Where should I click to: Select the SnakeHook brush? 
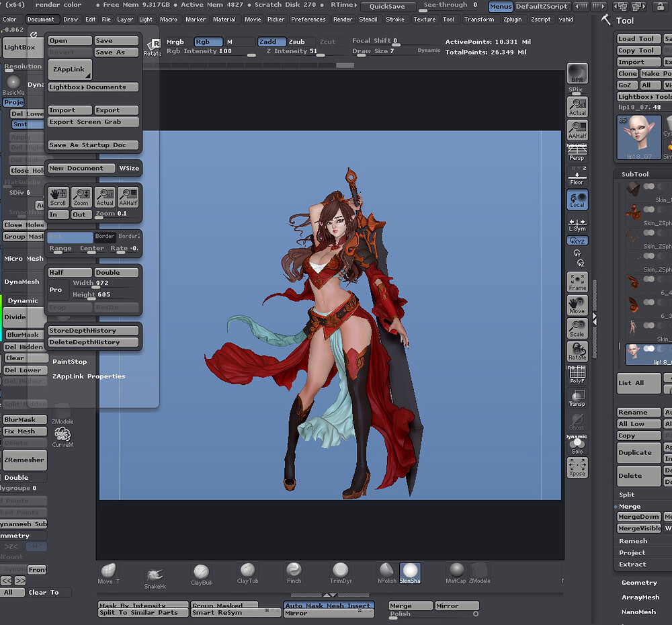[155, 577]
